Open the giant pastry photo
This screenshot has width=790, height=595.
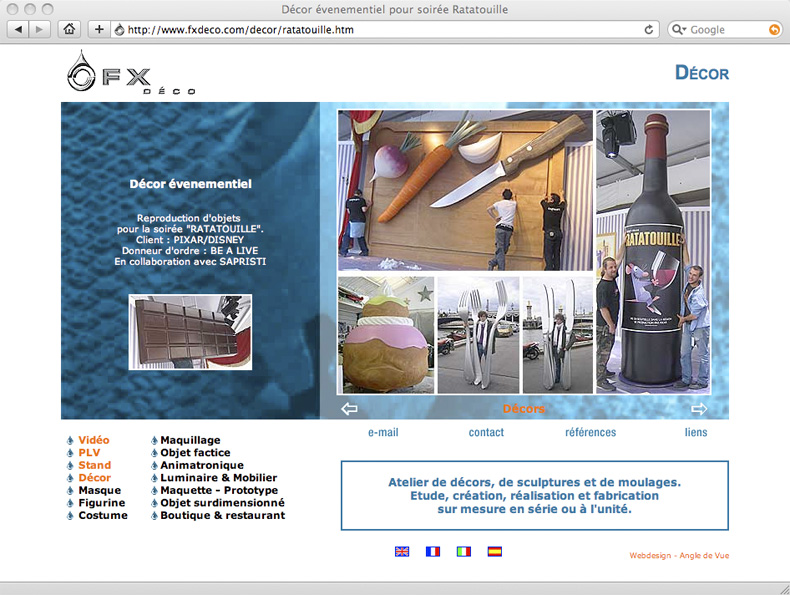click(x=386, y=335)
